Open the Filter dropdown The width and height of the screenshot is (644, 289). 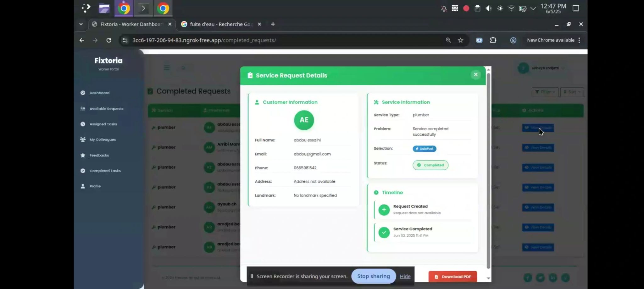click(x=545, y=92)
